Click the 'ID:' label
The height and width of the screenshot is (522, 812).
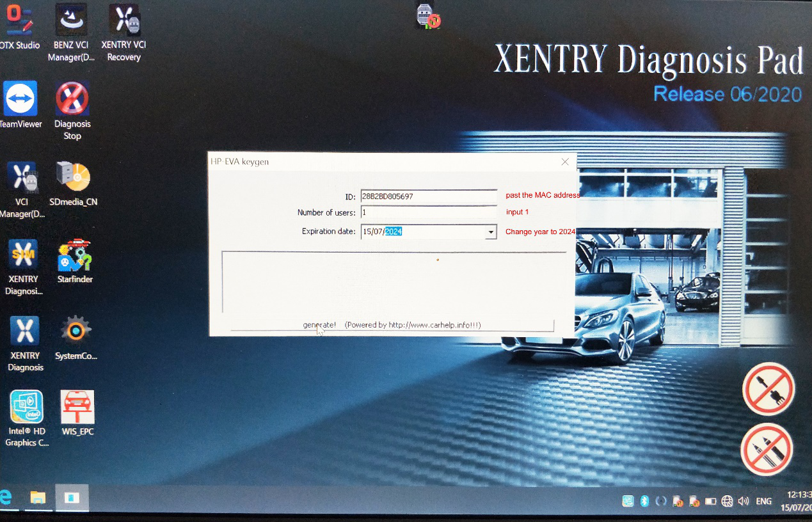pos(350,196)
